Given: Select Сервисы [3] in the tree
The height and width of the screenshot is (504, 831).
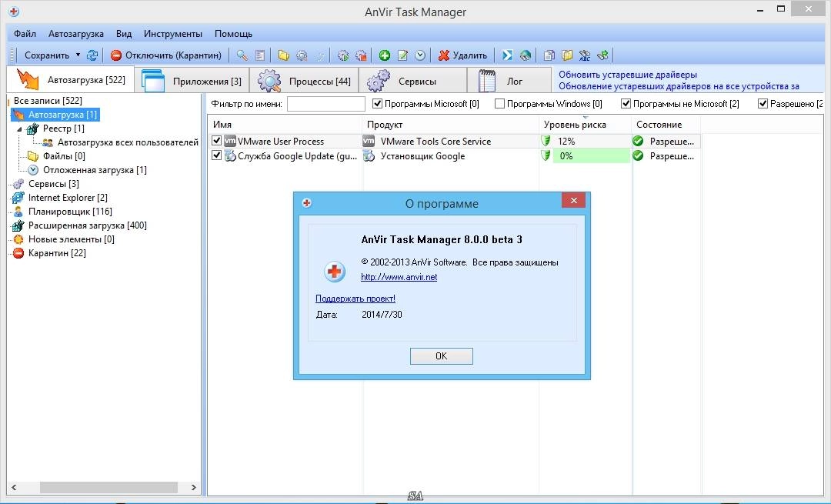Looking at the screenshot, I should pyautogui.click(x=54, y=183).
